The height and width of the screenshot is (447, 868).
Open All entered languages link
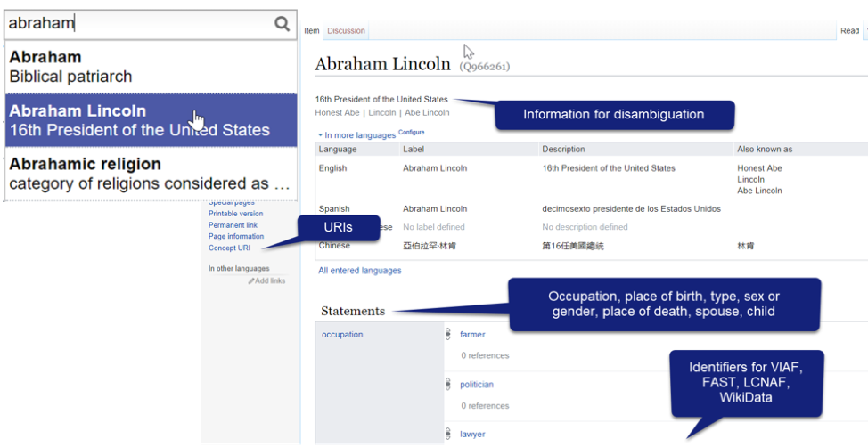click(360, 271)
